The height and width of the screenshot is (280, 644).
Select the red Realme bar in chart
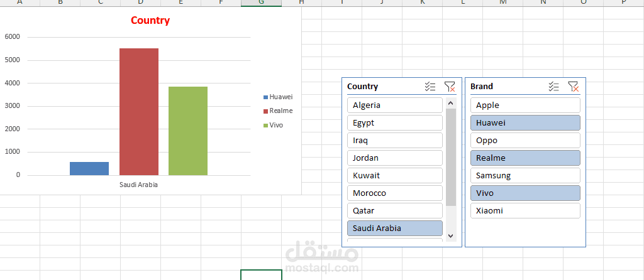coord(139,112)
